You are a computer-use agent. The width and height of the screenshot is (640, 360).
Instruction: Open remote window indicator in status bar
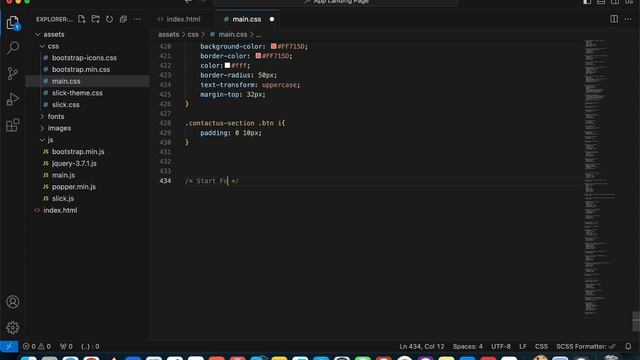9,346
